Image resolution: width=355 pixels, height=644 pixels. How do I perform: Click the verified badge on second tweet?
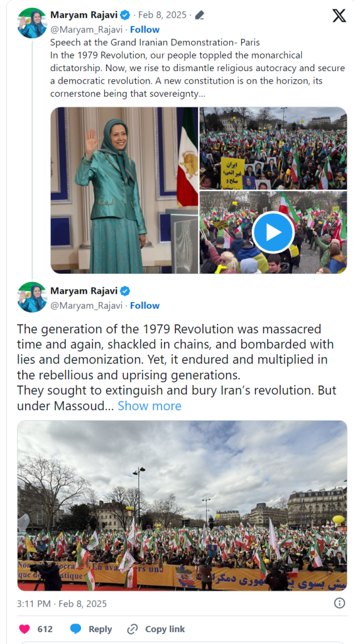click(x=125, y=291)
